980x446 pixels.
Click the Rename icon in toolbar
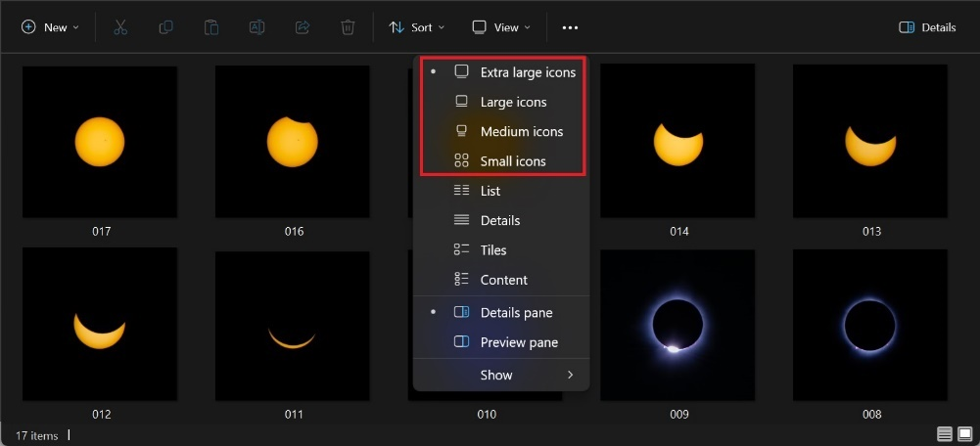click(257, 27)
